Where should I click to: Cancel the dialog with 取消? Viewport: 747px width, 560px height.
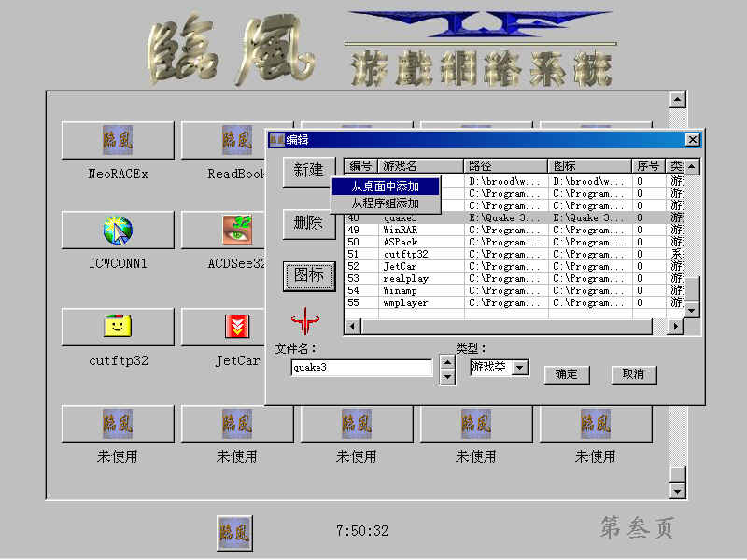(x=634, y=374)
